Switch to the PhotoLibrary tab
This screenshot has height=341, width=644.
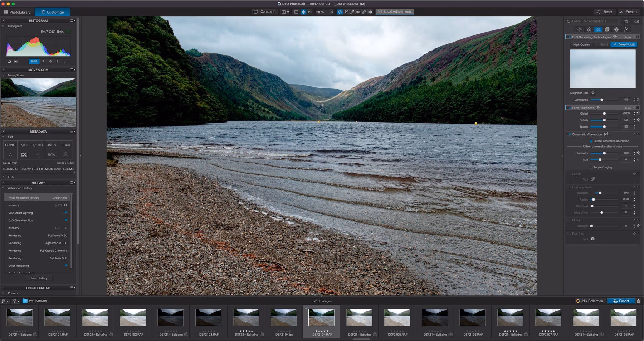point(17,12)
